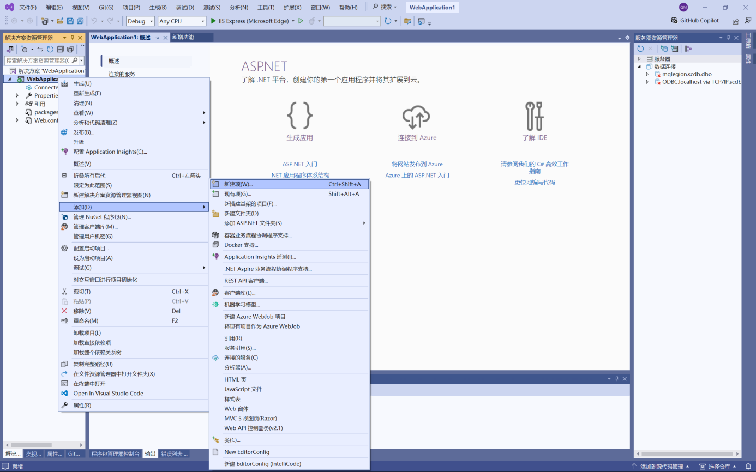The image size is (756, 472).
Task: Select the Rename (F2) context menu entry
Action: [134, 321]
